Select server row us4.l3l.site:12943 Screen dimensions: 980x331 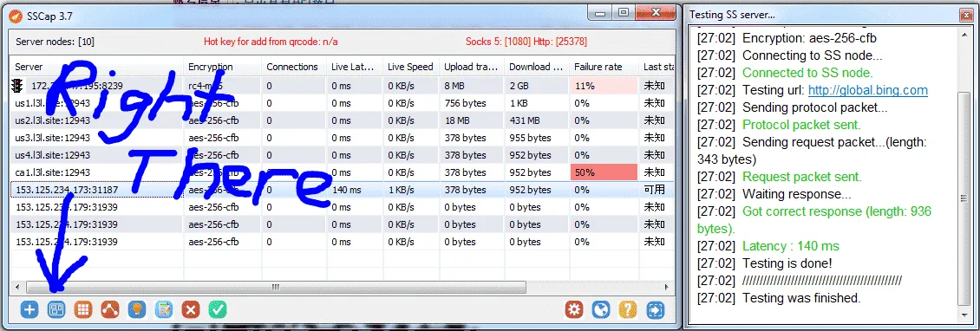point(343,155)
